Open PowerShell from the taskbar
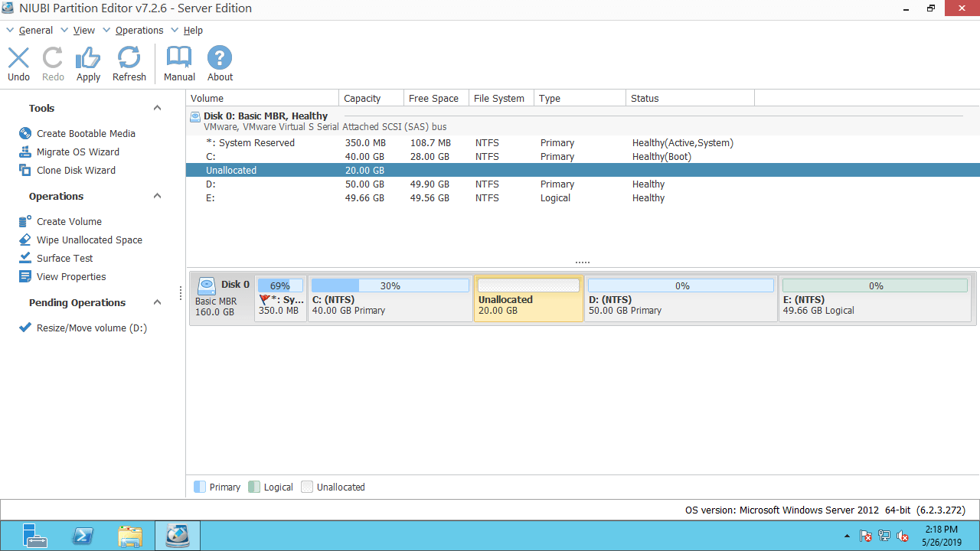 tap(83, 536)
